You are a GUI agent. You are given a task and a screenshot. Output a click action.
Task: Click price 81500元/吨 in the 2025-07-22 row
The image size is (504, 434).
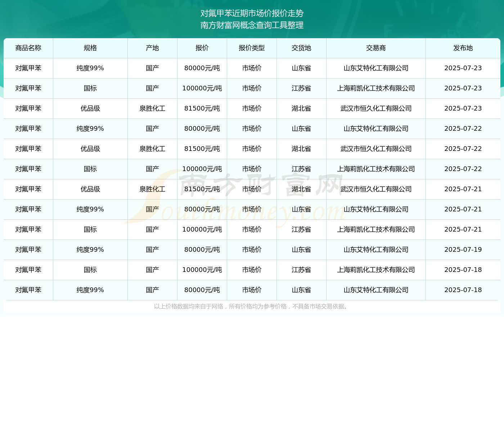[x=202, y=149]
